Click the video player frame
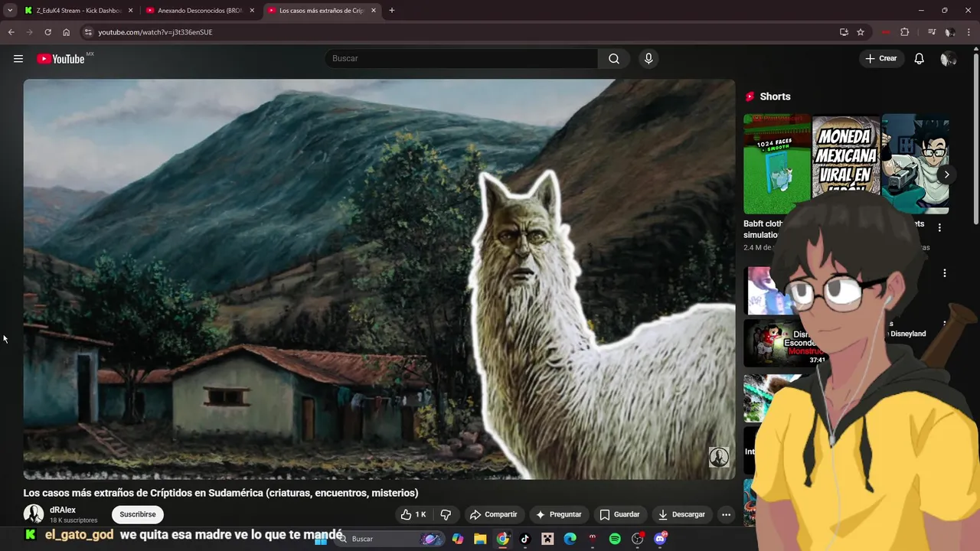 379,279
